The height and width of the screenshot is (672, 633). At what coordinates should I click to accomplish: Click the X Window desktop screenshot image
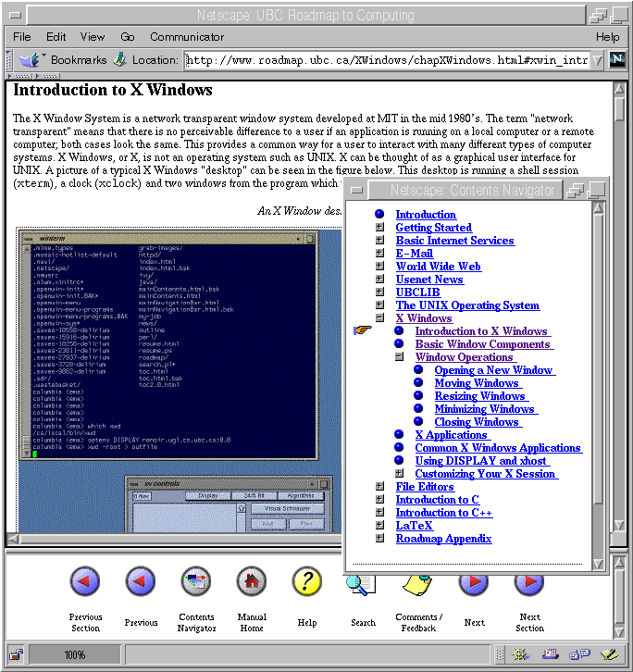[x=180, y=380]
